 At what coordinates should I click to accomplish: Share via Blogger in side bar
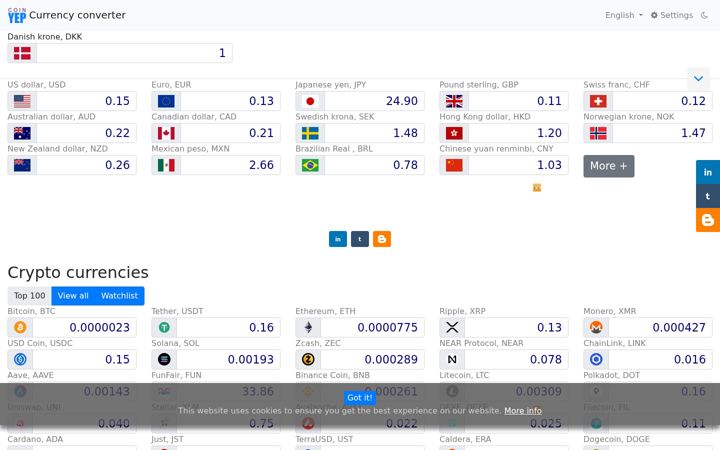click(708, 220)
